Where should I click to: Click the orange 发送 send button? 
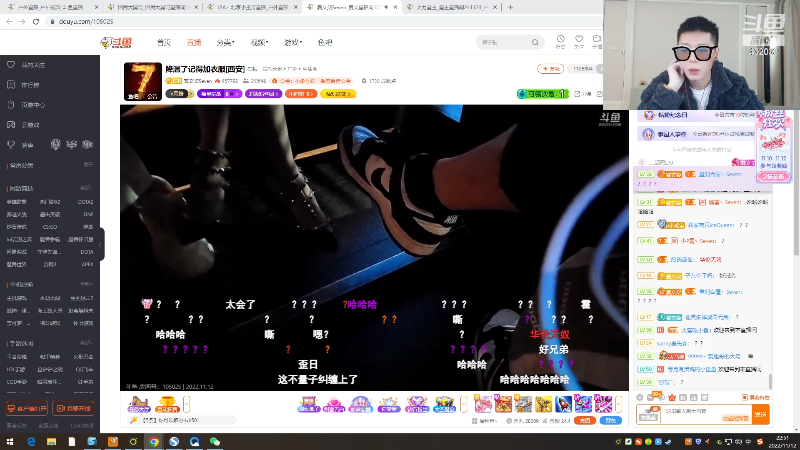pos(761,414)
